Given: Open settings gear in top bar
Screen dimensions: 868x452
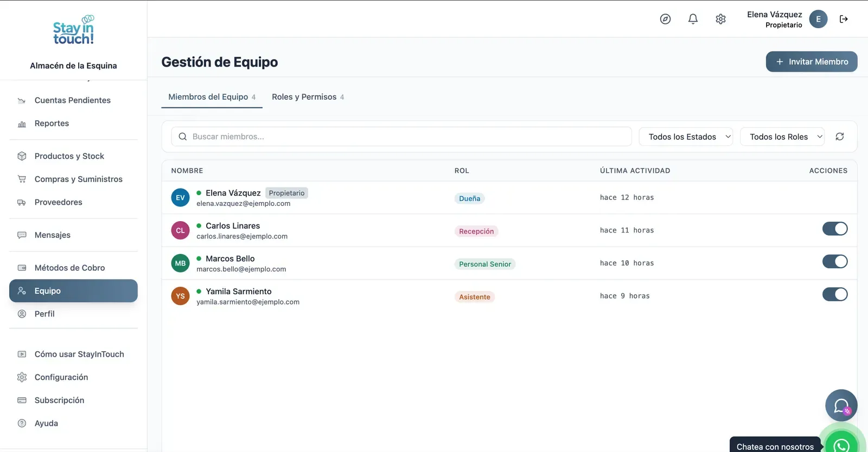Looking at the screenshot, I should (x=720, y=19).
